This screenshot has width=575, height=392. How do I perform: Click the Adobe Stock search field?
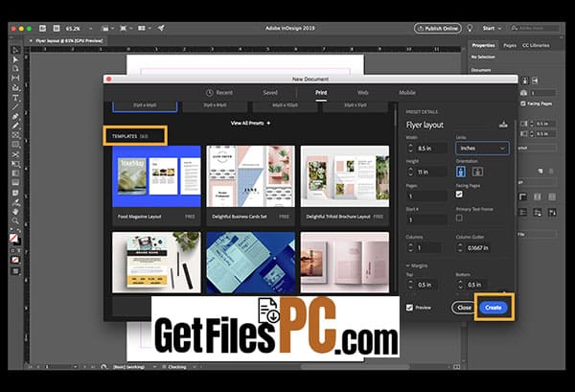tap(535, 28)
